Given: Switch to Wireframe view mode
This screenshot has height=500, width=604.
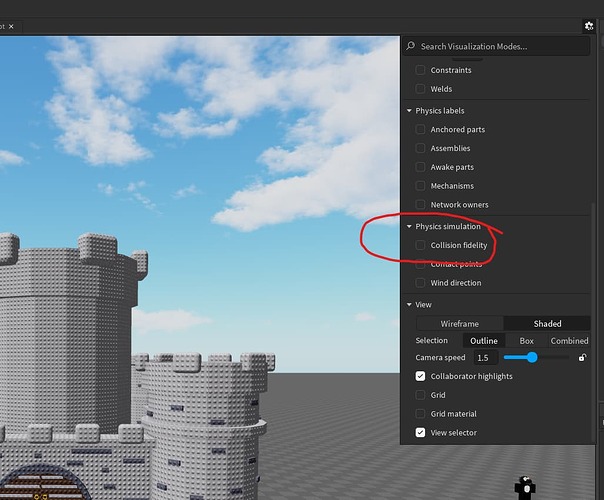Looking at the screenshot, I should pos(460,324).
